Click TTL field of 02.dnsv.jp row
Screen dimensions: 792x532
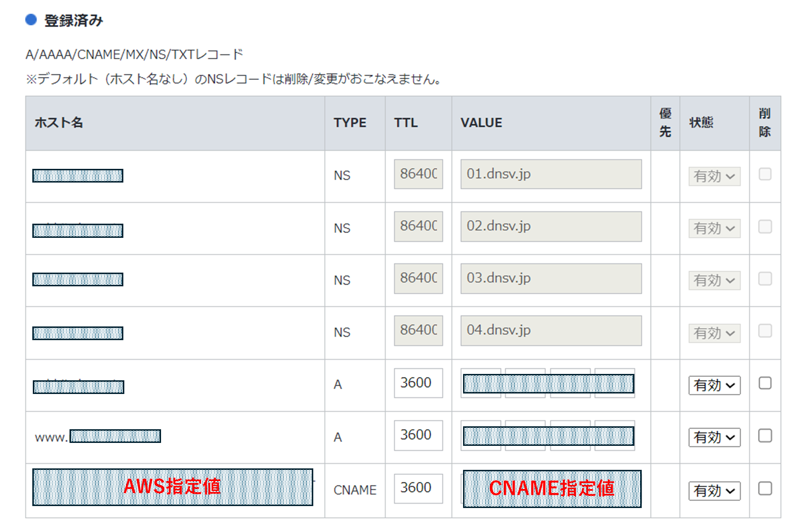click(x=418, y=226)
